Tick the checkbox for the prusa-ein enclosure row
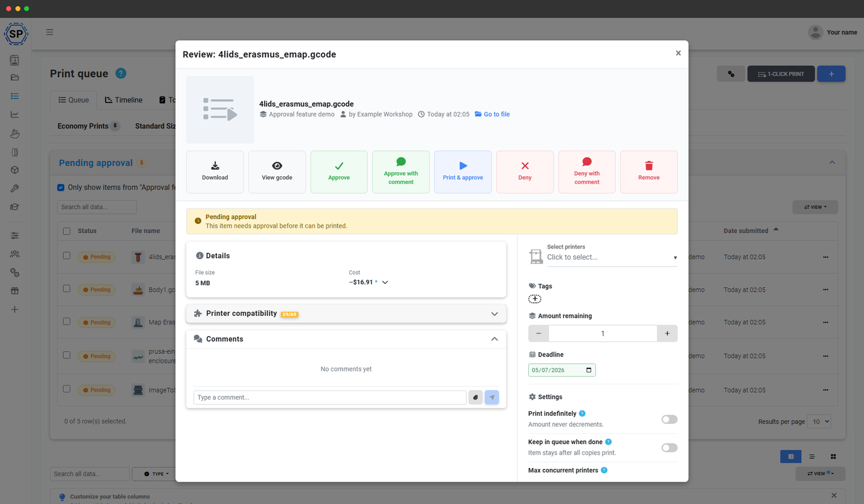This screenshot has height=504, width=864. tap(67, 355)
